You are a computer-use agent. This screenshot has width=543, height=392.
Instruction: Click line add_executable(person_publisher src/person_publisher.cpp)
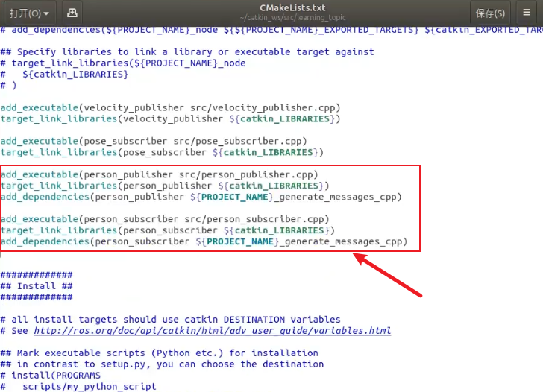click(160, 174)
